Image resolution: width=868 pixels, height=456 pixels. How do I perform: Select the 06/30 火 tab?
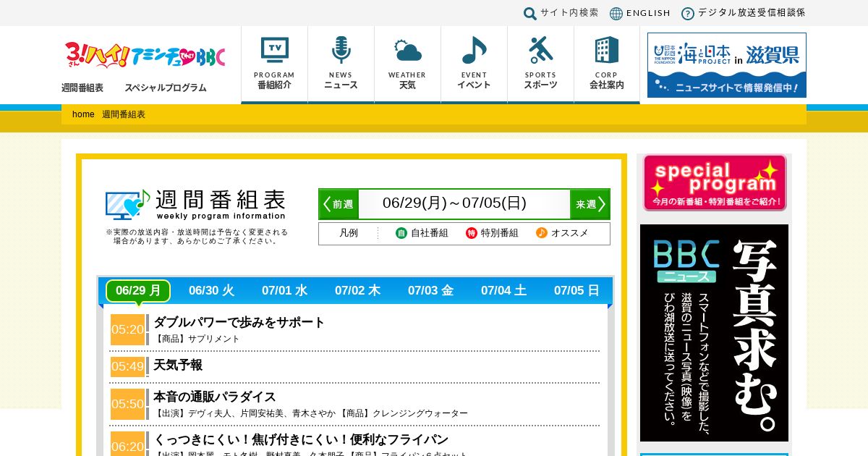pos(211,291)
